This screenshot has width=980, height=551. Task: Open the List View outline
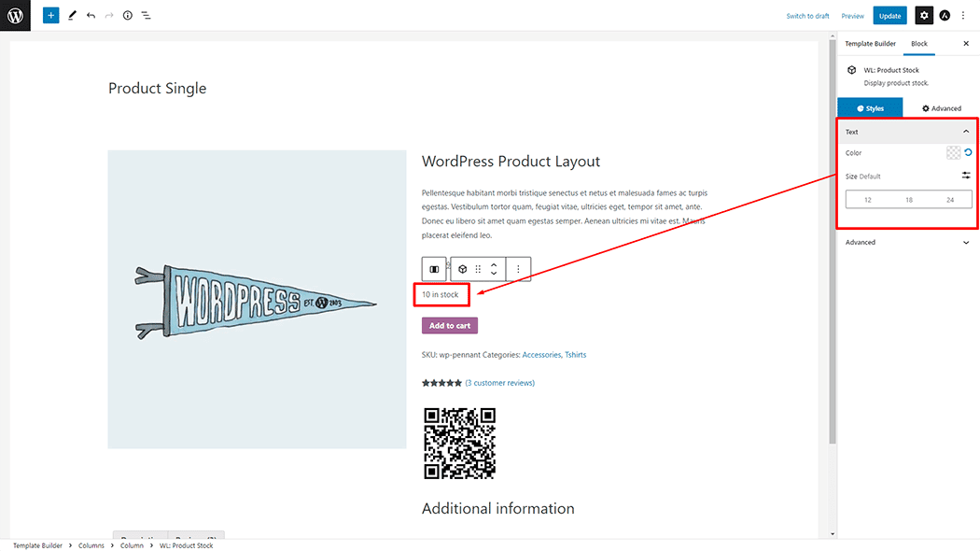[x=147, y=16]
